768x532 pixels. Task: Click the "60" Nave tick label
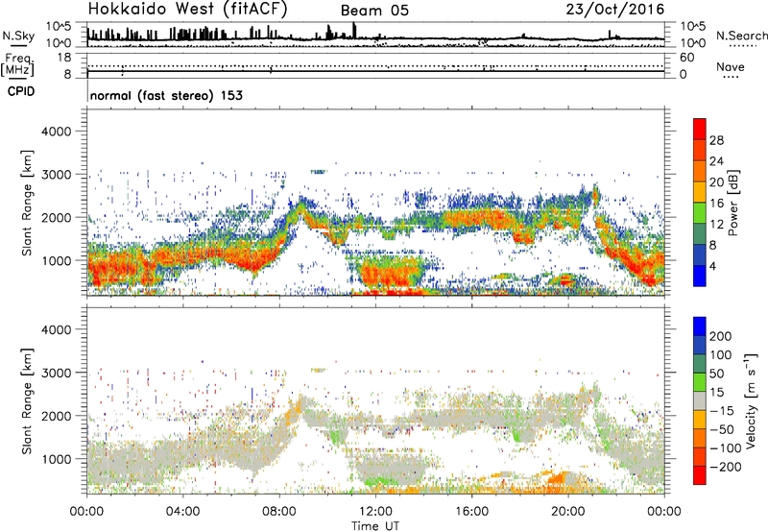686,58
